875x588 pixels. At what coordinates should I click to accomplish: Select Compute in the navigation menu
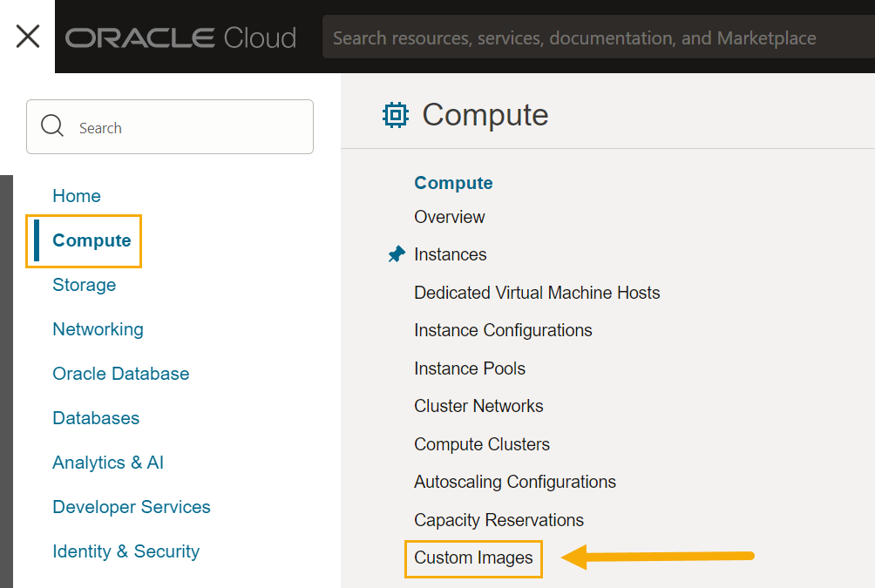(92, 240)
